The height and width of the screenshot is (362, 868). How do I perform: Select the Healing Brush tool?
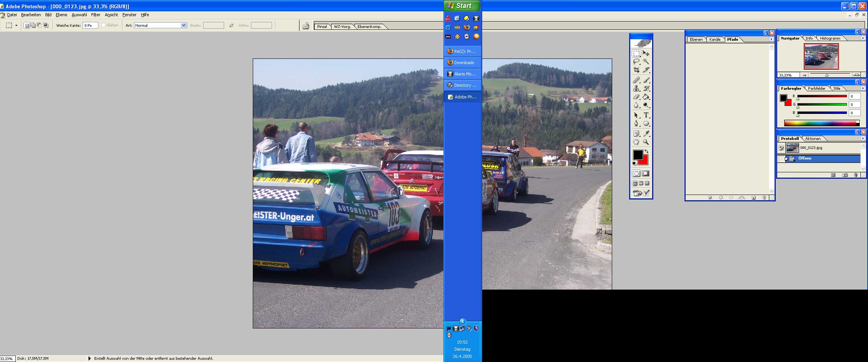[x=636, y=80]
